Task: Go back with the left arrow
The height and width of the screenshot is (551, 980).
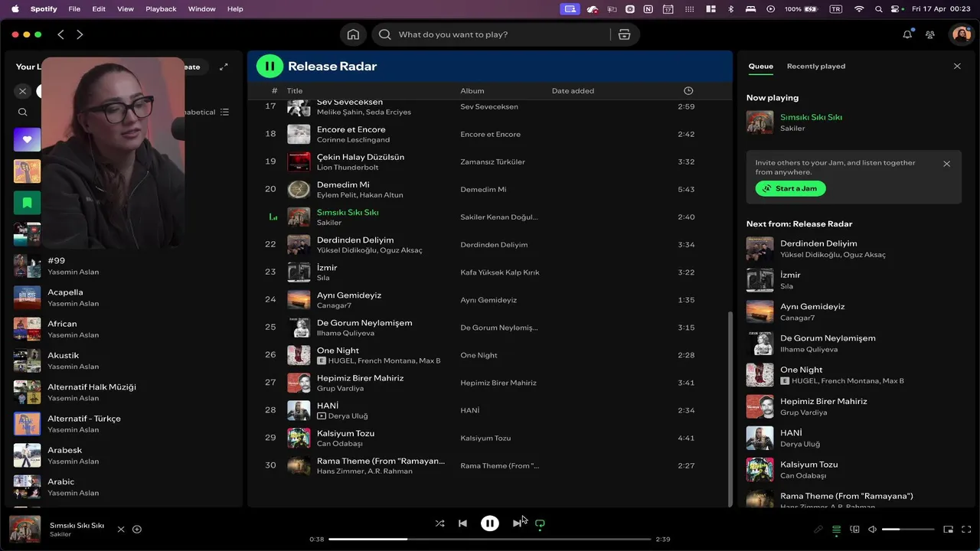Action: tap(60, 34)
